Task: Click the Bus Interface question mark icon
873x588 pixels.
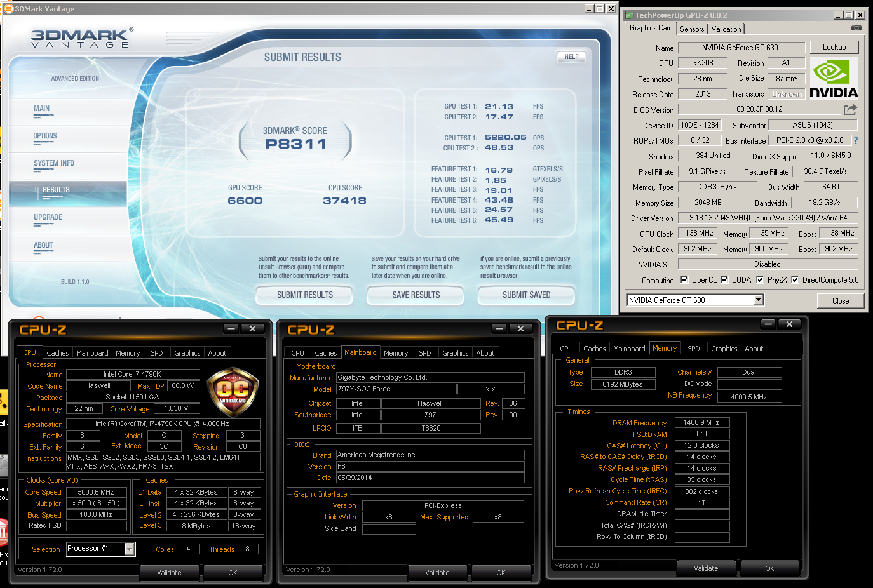Action: [x=855, y=140]
